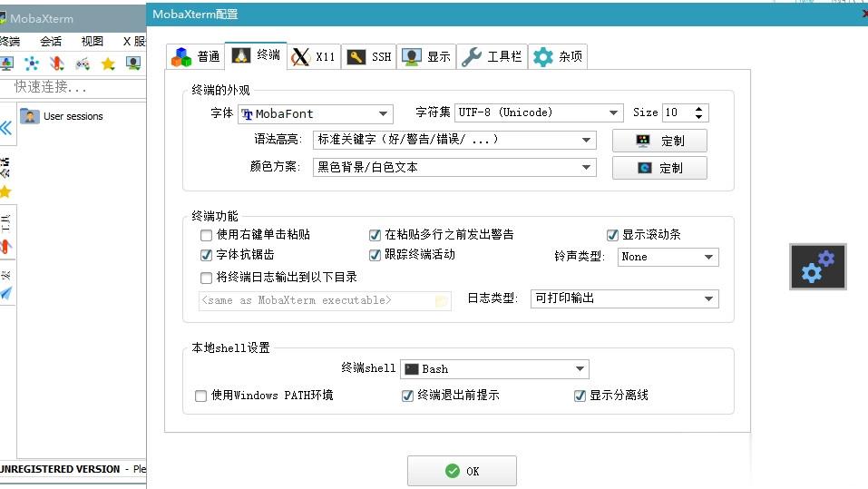868x489 pixels.
Task: Open the X 服 menu in MobaXterm window
Action: 134,42
